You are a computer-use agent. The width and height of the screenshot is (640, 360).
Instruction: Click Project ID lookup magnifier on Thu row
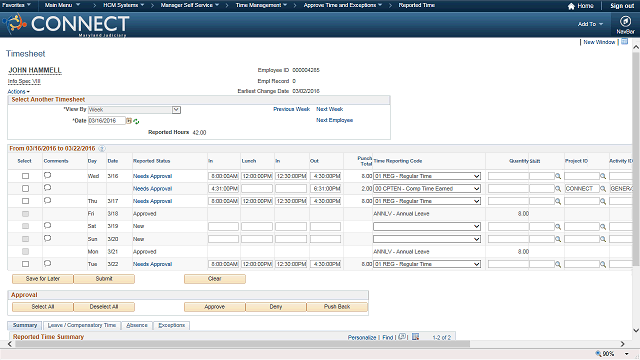(602, 201)
